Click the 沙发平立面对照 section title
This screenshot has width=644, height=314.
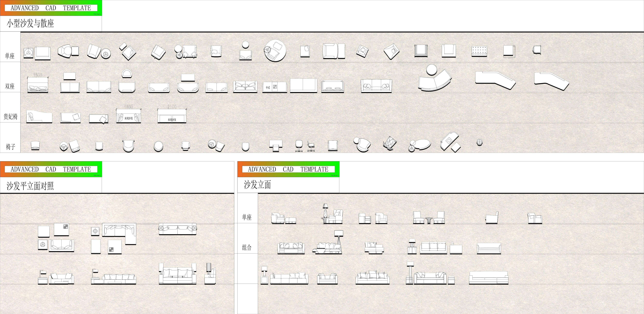(x=30, y=186)
